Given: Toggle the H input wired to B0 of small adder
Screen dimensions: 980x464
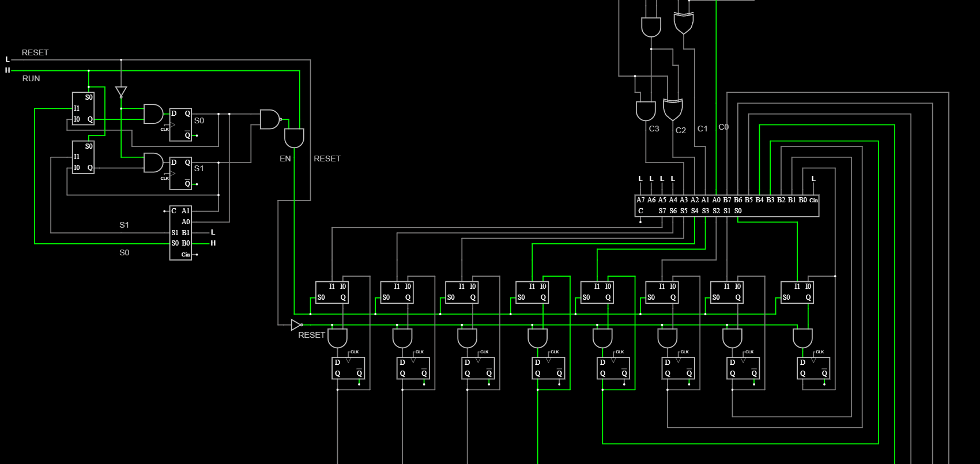Looking at the screenshot, I should (213, 243).
